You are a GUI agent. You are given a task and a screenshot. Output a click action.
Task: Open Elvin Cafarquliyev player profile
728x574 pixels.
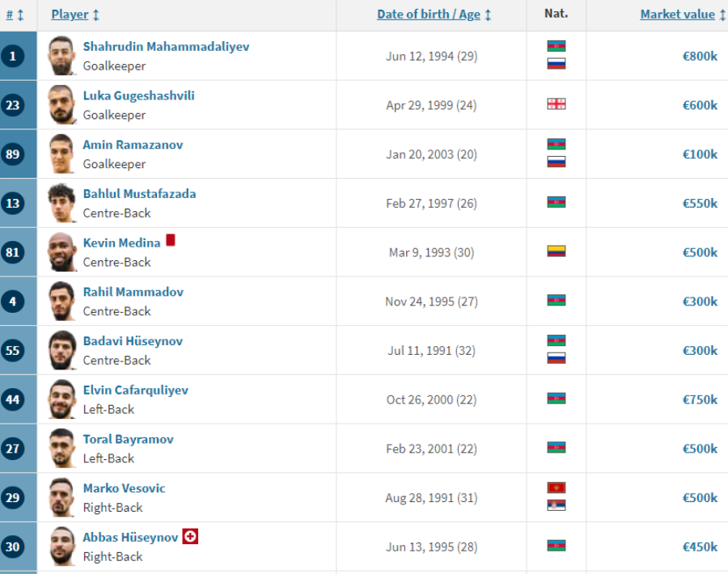click(x=135, y=390)
